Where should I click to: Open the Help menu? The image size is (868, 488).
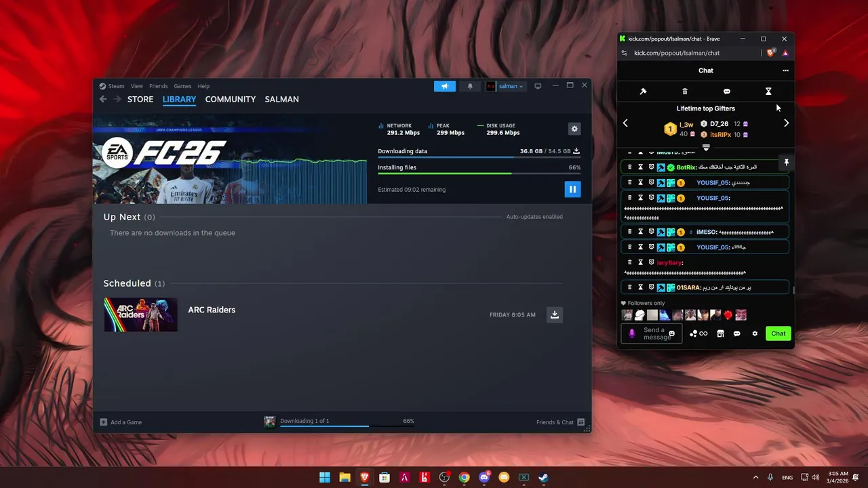pyautogui.click(x=203, y=86)
